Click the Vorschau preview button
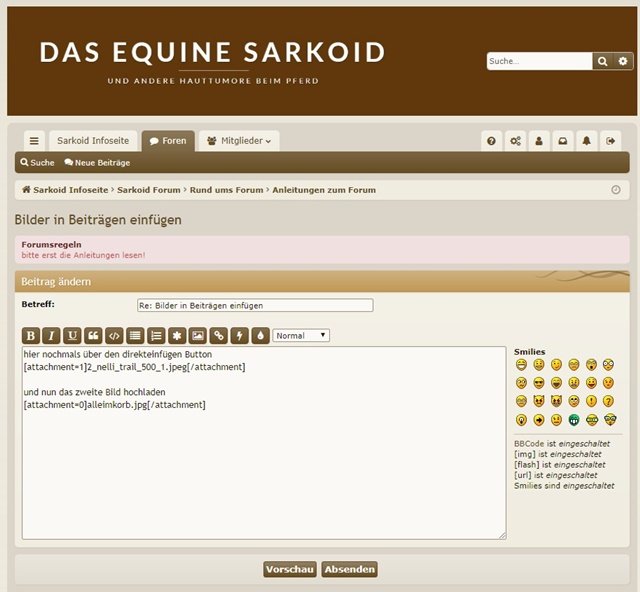 tap(290, 569)
